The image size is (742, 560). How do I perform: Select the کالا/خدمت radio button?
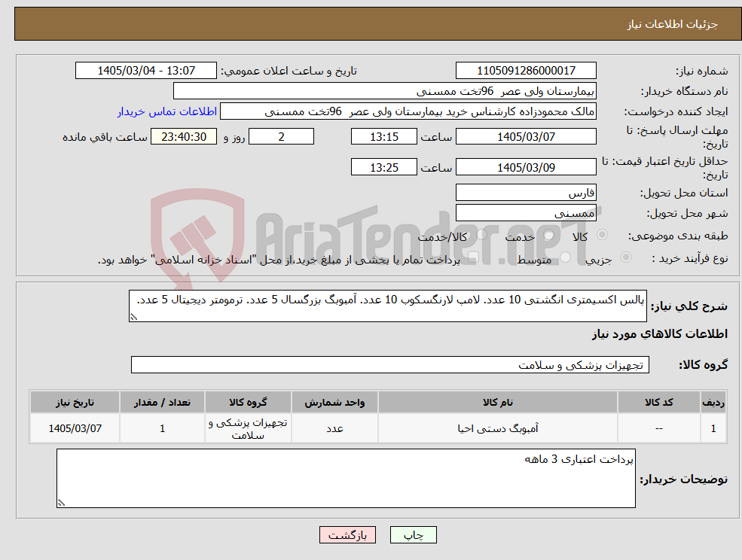(481, 235)
